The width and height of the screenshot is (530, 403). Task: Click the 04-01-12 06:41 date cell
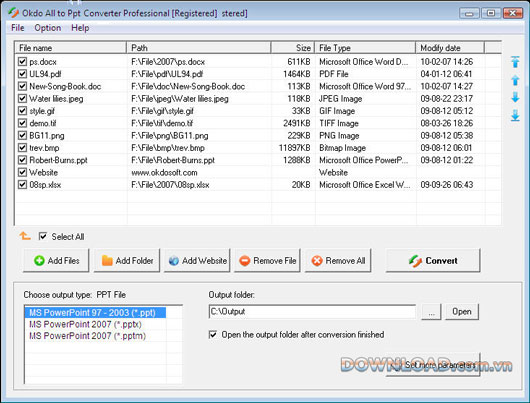(x=446, y=74)
